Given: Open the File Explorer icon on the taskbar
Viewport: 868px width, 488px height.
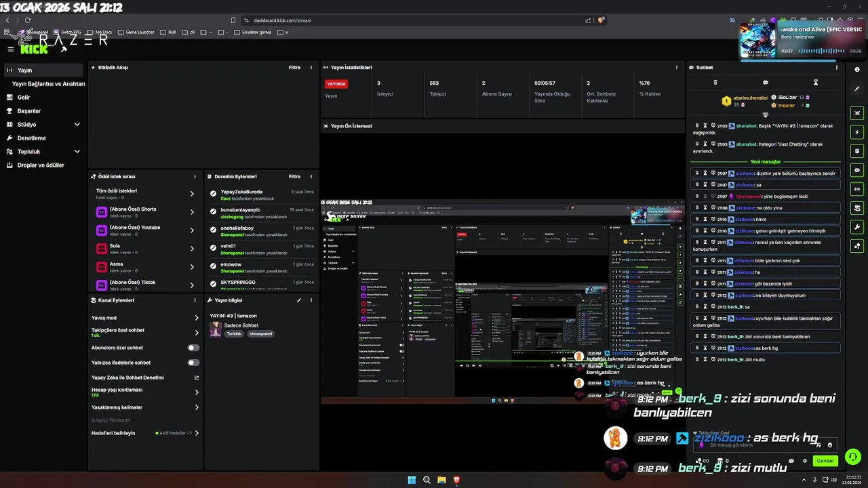Looking at the screenshot, I should 441,480.
